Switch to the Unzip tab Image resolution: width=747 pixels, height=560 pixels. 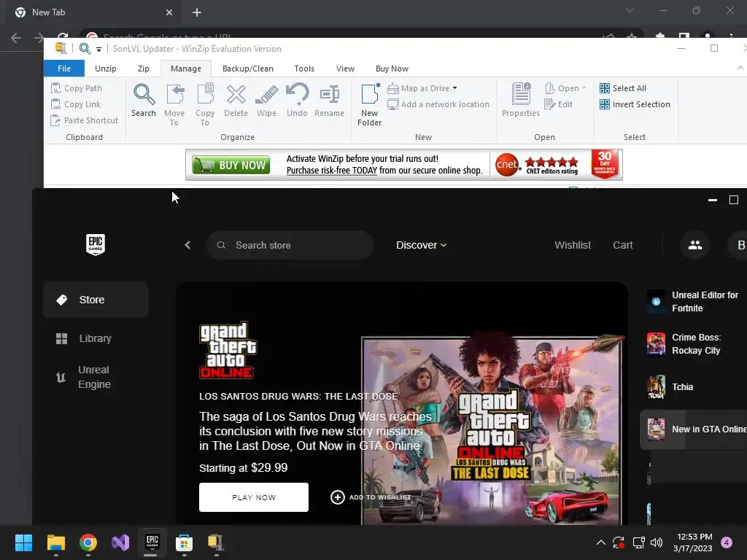click(x=105, y=69)
